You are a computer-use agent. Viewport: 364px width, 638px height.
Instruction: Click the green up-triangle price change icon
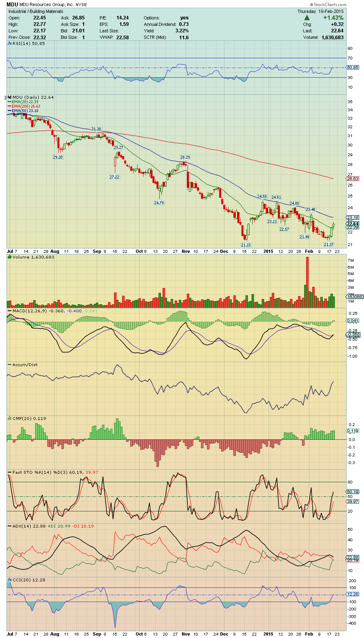(307, 18)
